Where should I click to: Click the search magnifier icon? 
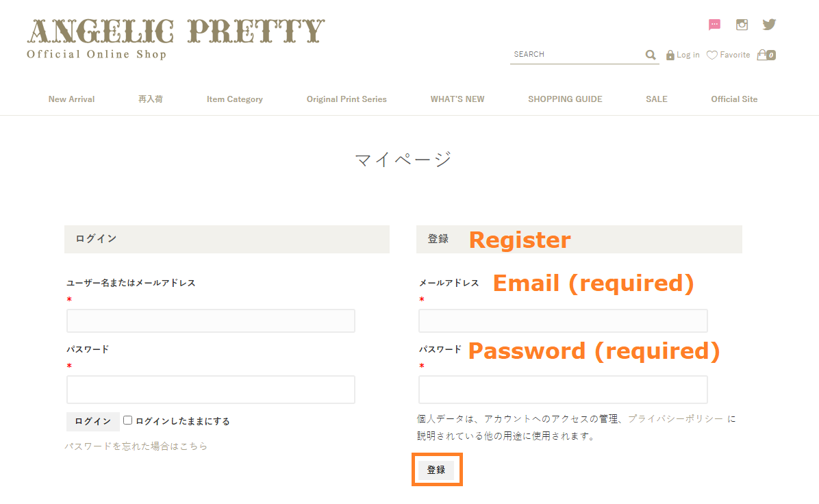(x=651, y=55)
